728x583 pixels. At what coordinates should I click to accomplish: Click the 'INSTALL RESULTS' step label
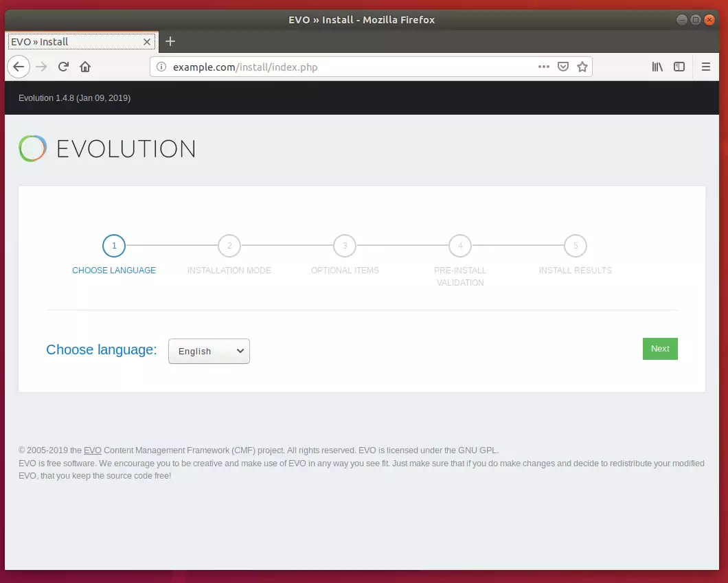[x=576, y=270]
